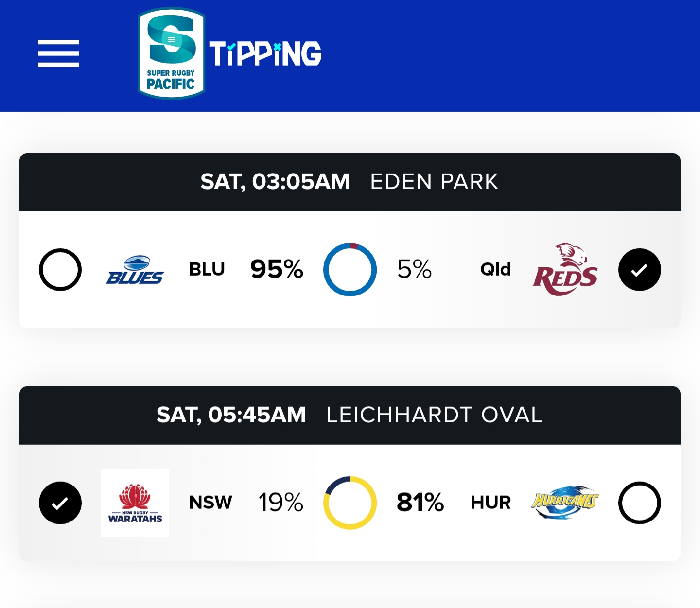Click the Leichhardt Oval match header
The width and height of the screenshot is (700, 608).
point(350,416)
